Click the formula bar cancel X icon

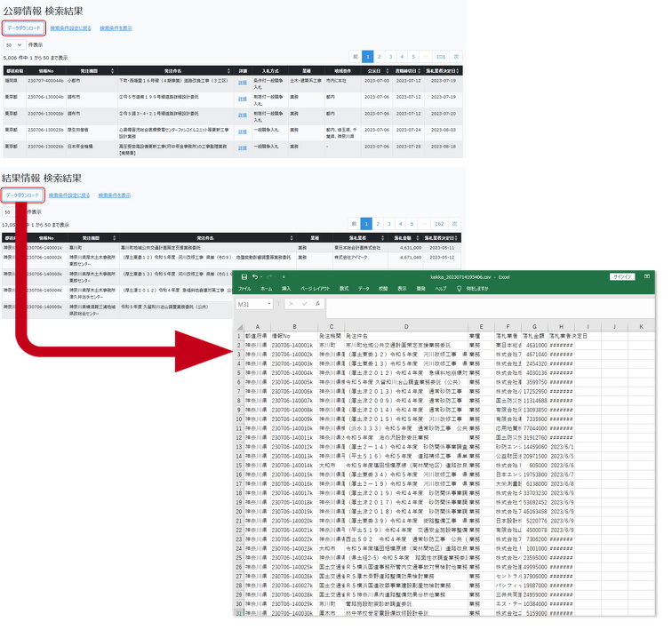click(x=291, y=304)
